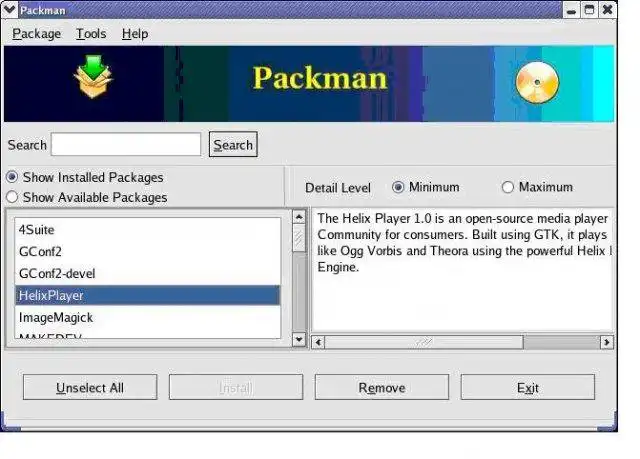640x459 pixels.
Task: Click description pane scroll left arrow
Action: [x=318, y=342]
